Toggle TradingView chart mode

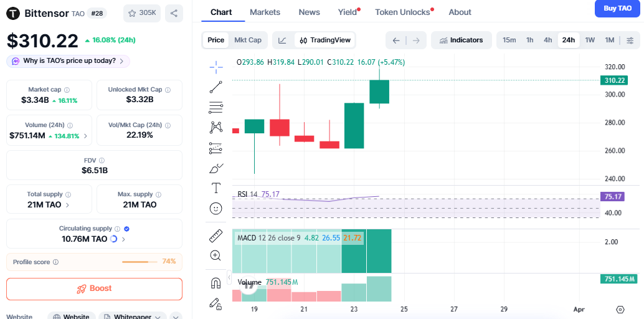pos(324,40)
